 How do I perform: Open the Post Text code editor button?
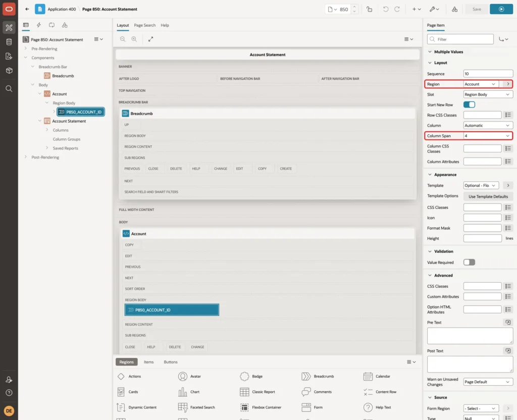point(508,350)
